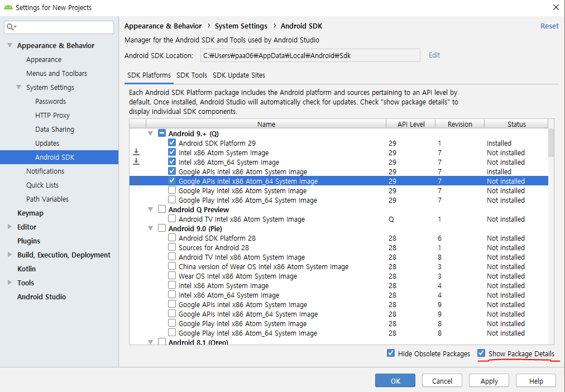Image resolution: width=565 pixels, height=392 pixels.
Task: Collapse the Android Q Preview group
Action: pyautogui.click(x=151, y=210)
